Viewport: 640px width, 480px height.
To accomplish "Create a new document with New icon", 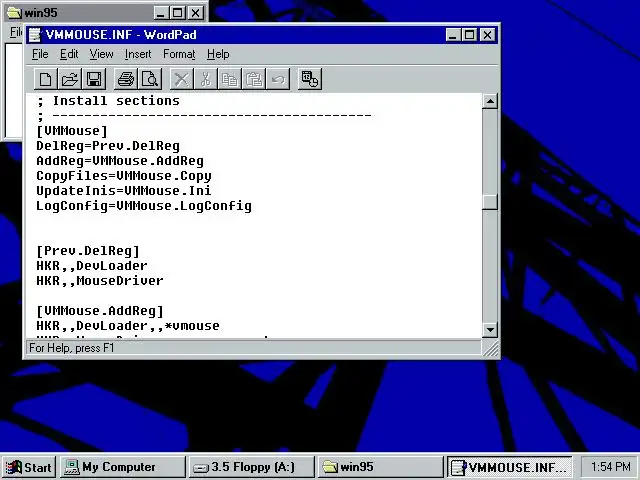I will click(45, 79).
